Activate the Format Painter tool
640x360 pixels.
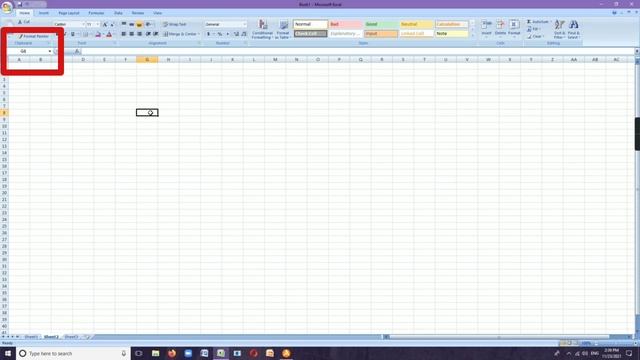(x=33, y=36)
